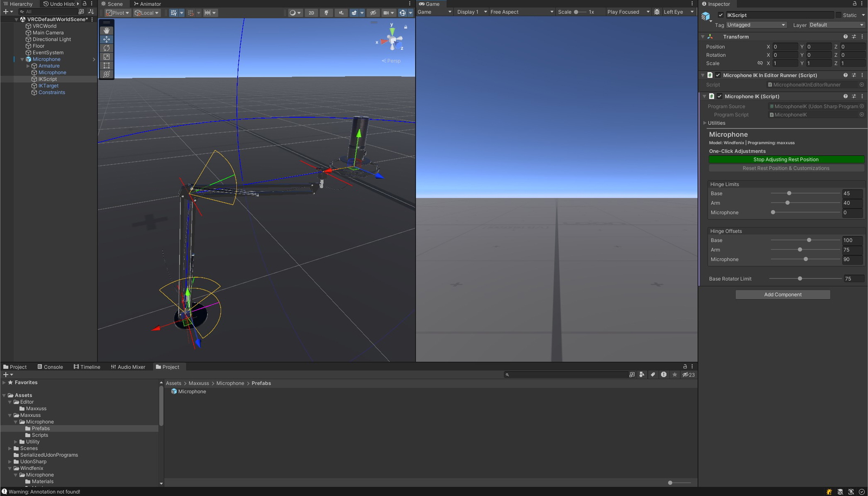Select the Scale tool in Scene toolbar
The height and width of the screenshot is (496, 868).
pos(106,57)
